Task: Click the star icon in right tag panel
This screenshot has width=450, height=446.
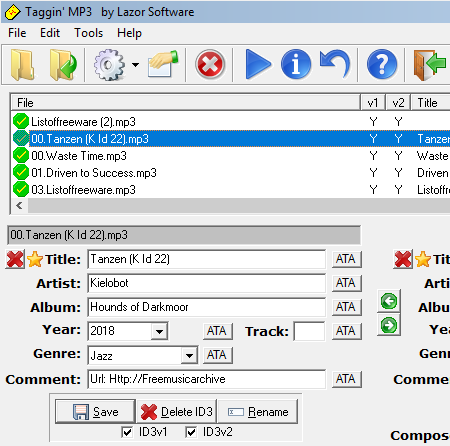Action: click(x=423, y=259)
